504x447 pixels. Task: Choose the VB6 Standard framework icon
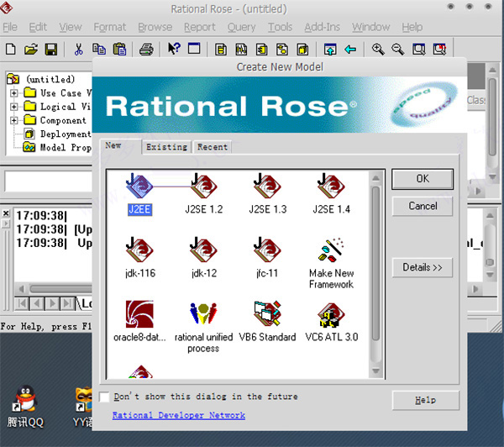[x=267, y=315]
